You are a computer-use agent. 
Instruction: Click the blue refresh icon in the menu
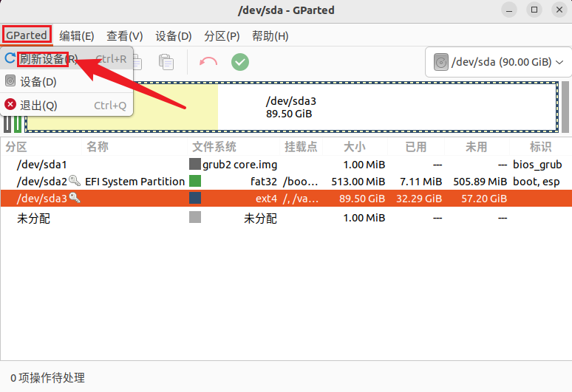click(10, 58)
